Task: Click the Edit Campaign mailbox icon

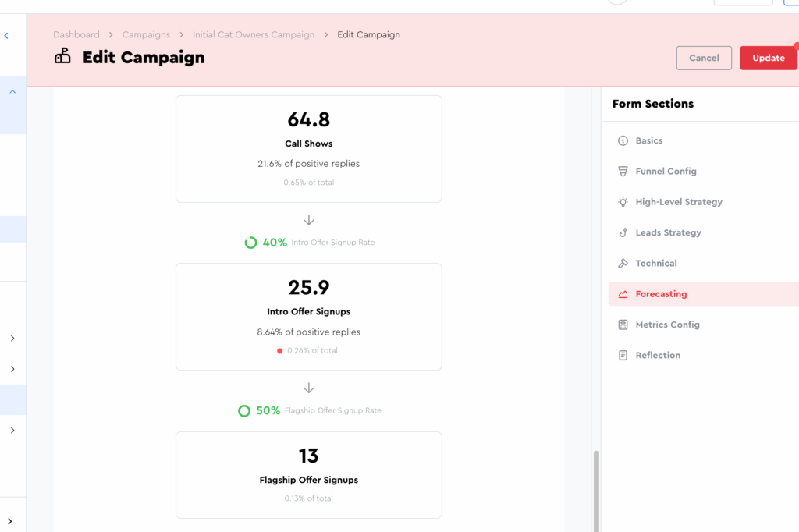Action: (62, 57)
